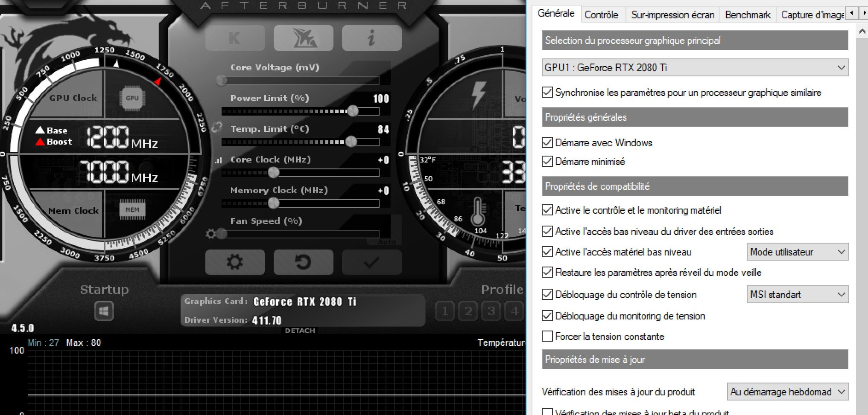Open the GPU1 GeForce RTX 2080 Ti dropdown
The width and height of the screenshot is (868, 415).
point(695,67)
